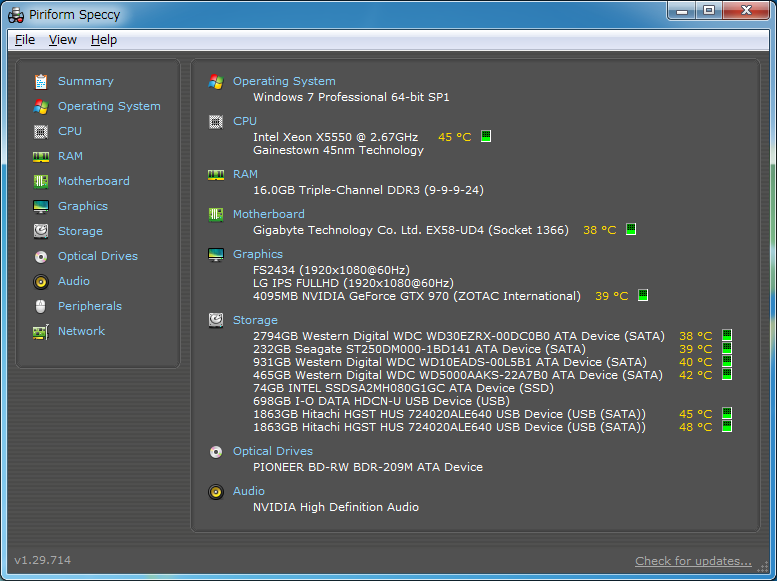Click the Motherboard icon in the sidebar
The image size is (777, 581).
41,181
